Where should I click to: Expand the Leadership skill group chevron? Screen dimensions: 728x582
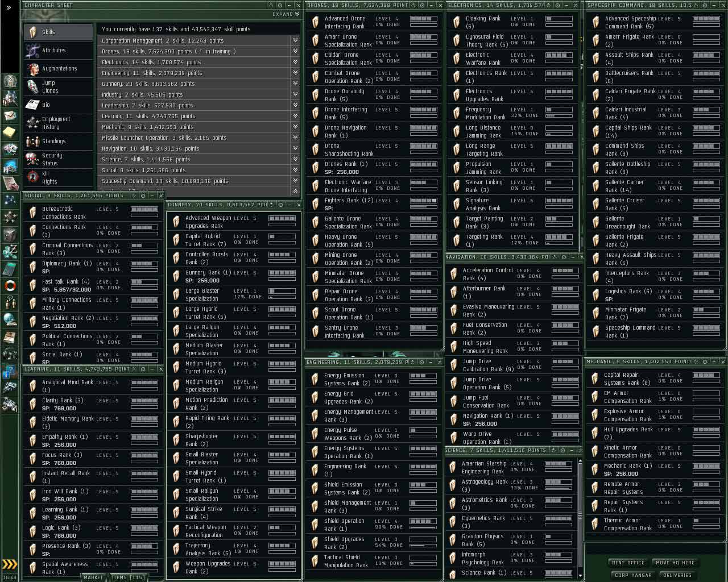295,105
